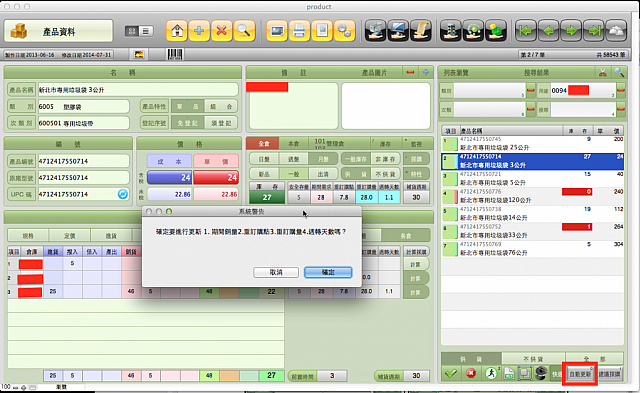Click the cloud icon in toolbar
640x393 pixels.
click(x=616, y=31)
